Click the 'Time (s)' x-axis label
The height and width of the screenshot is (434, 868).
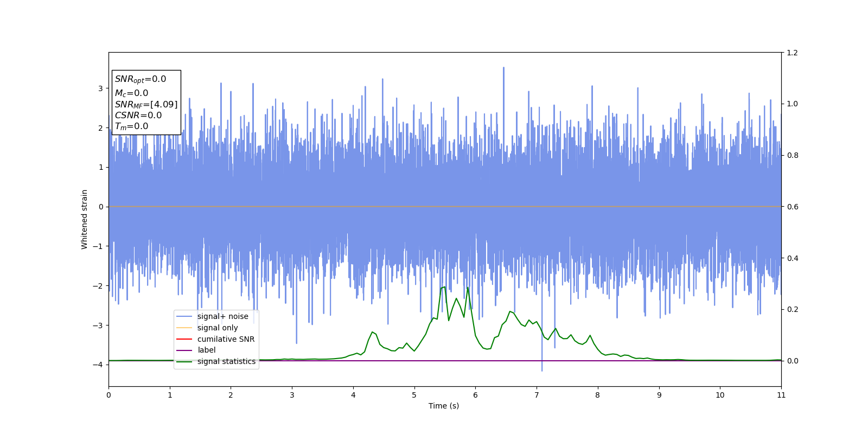point(444,406)
